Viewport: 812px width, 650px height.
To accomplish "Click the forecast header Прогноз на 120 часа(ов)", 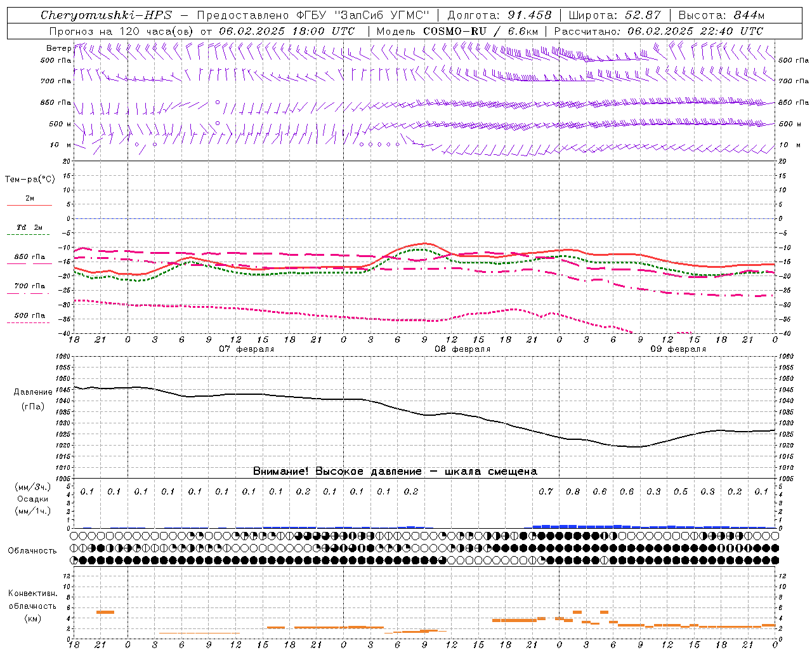I will [122, 31].
